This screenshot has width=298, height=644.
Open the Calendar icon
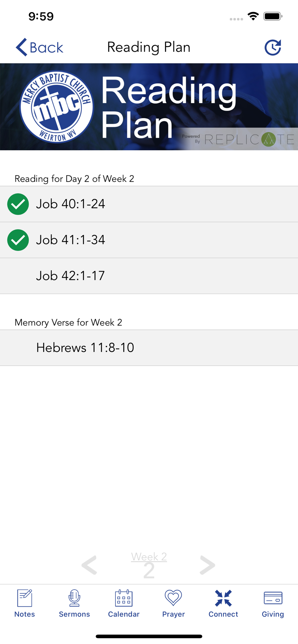click(124, 598)
